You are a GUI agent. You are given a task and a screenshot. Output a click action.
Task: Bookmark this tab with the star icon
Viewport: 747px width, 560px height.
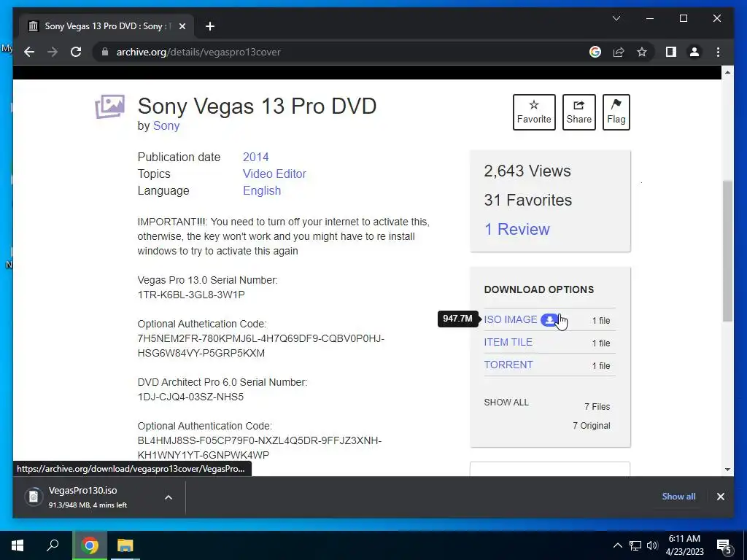[x=642, y=52]
